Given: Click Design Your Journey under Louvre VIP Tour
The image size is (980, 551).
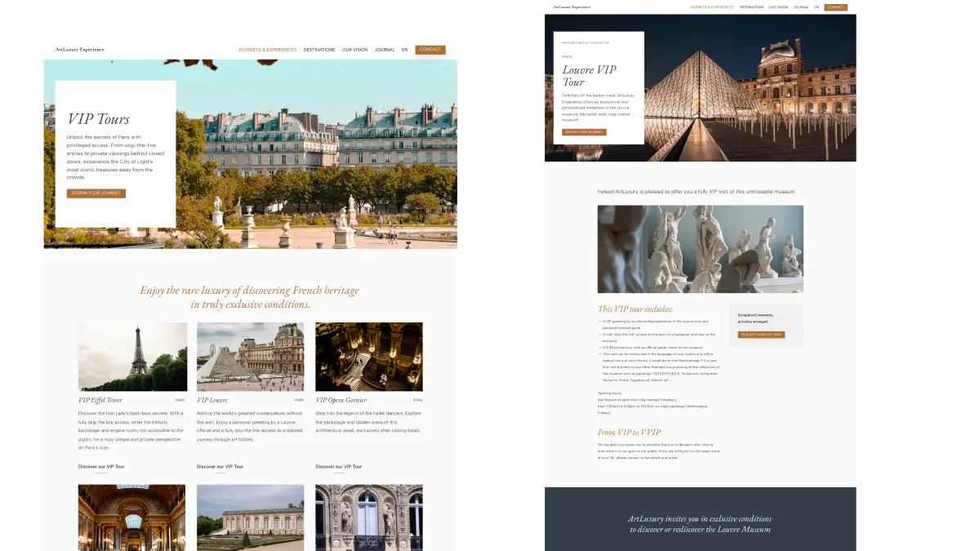Looking at the screenshot, I should (584, 132).
